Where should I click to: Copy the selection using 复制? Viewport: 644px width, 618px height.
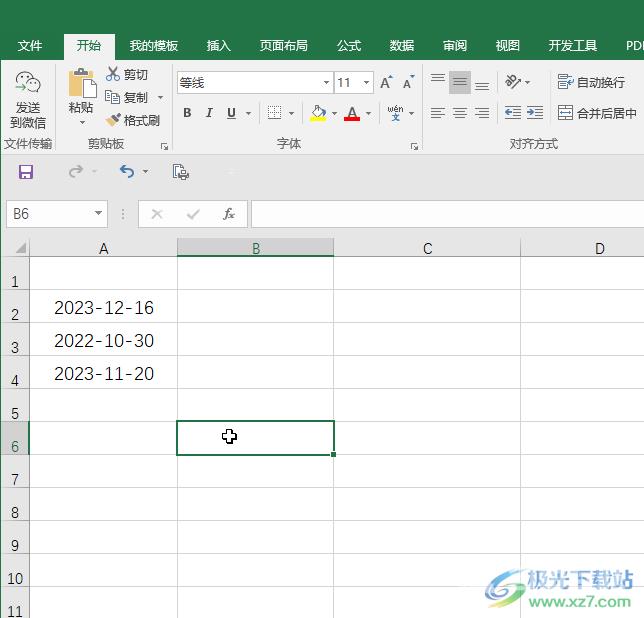click(x=127, y=97)
